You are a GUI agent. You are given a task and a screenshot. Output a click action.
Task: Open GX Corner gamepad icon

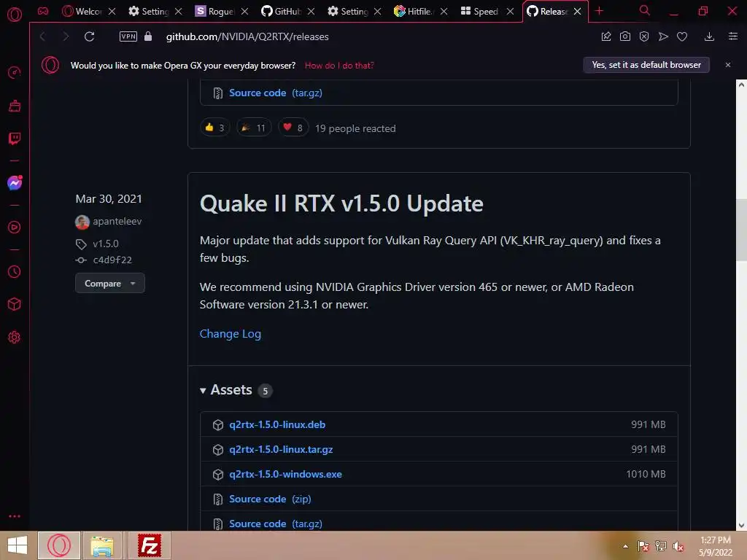point(43,11)
